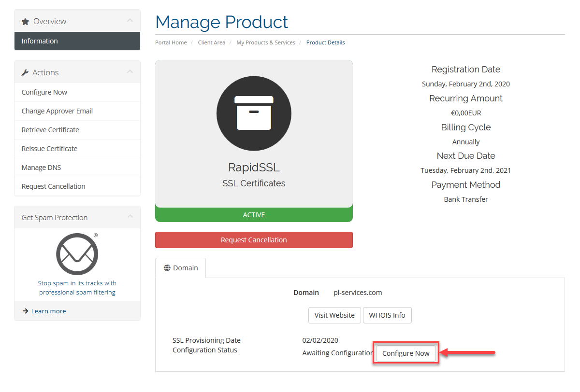Viewport: 580px width, 392px height.
Task: Click the star icon beside Overview
Action: 26,22
